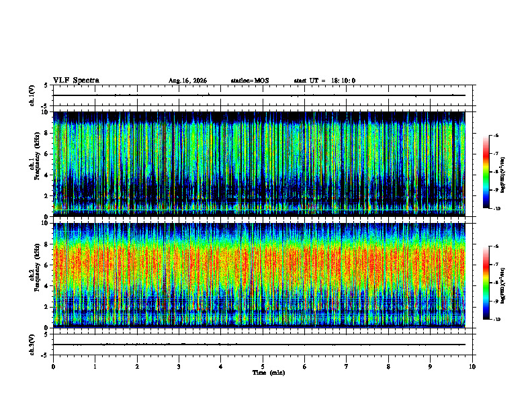Click time axis tick label '8'

pyautogui.click(x=388, y=367)
